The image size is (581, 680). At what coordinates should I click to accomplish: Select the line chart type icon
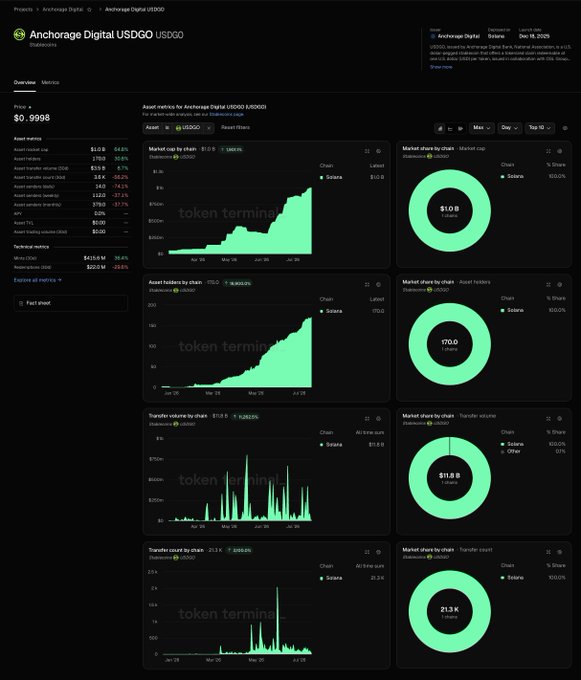(450, 128)
